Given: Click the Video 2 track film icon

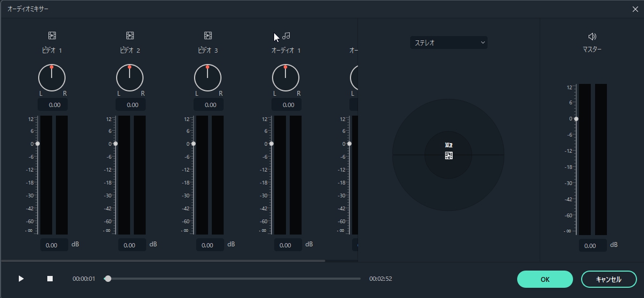Looking at the screenshot, I should point(130,36).
